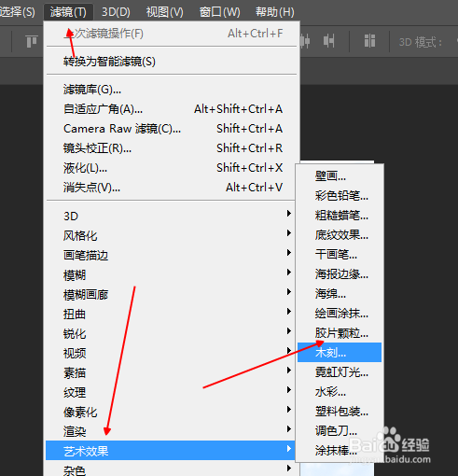The width and height of the screenshot is (458, 476).
Task: Apply the 粗糙蜡笔... filter
Action: coord(340,216)
